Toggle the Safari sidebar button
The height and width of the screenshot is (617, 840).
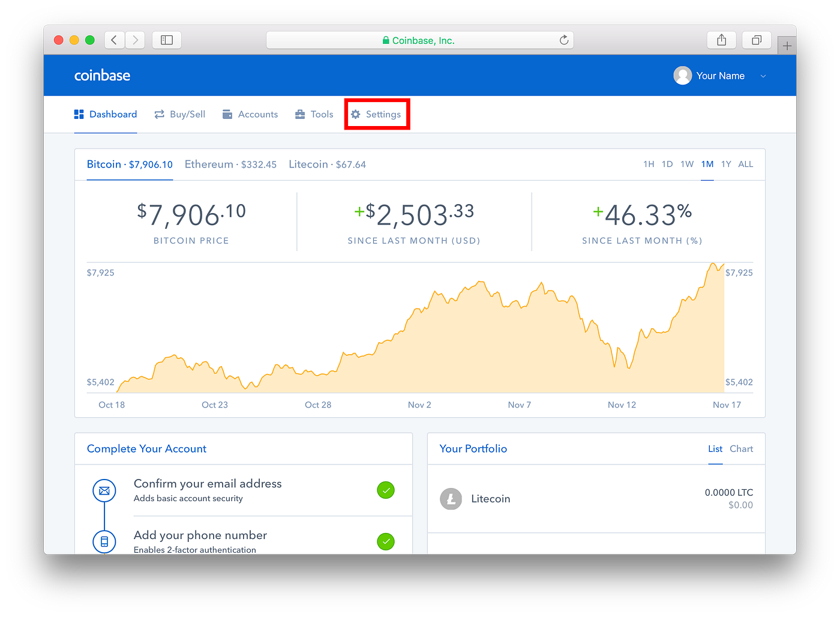tap(167, 40)
